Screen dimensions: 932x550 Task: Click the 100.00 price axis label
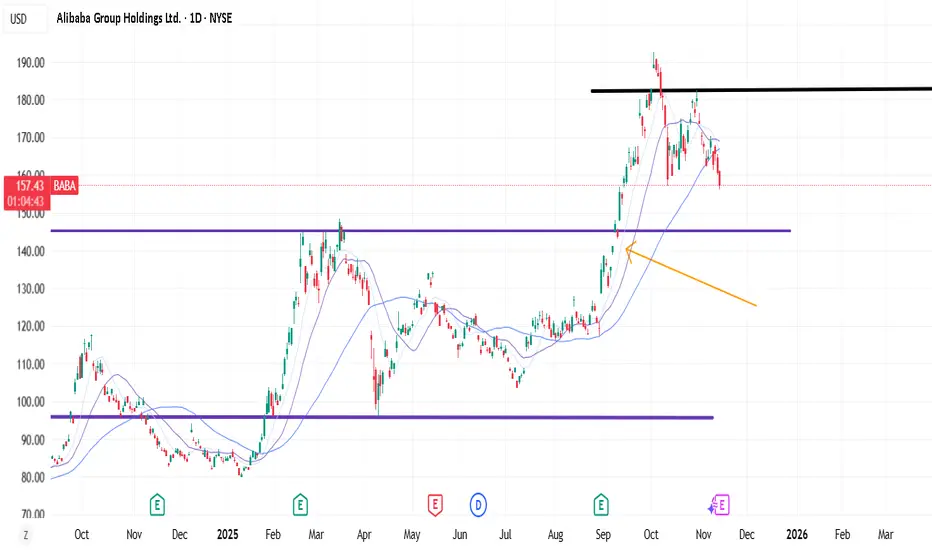tap(31, 402)
